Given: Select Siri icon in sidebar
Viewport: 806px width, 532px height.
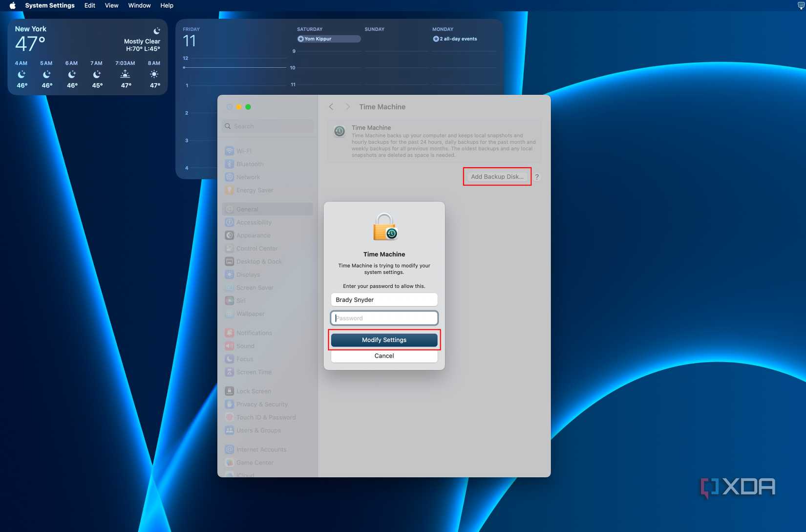Looking at the screenshot, I should [x=229, y=300].
